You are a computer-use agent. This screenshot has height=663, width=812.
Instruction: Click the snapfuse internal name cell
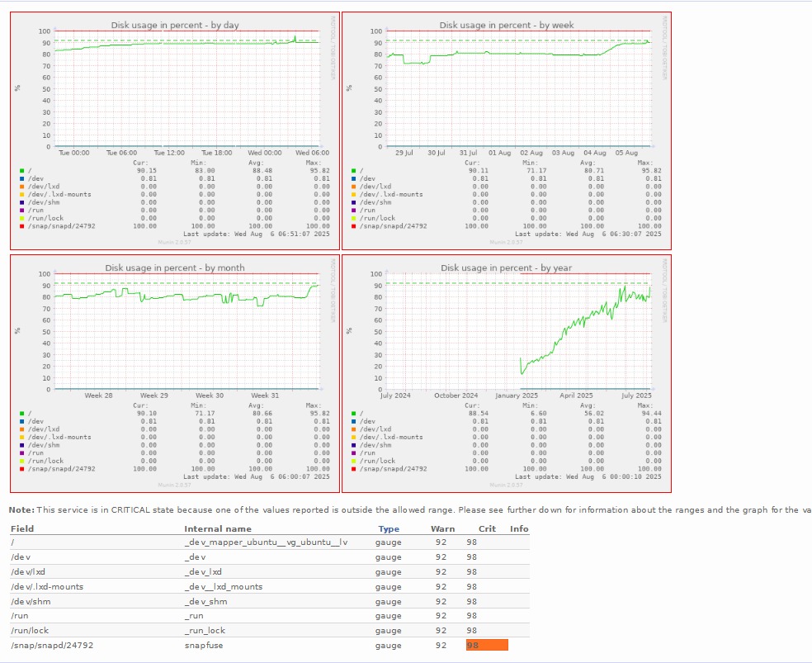[204, 645]
